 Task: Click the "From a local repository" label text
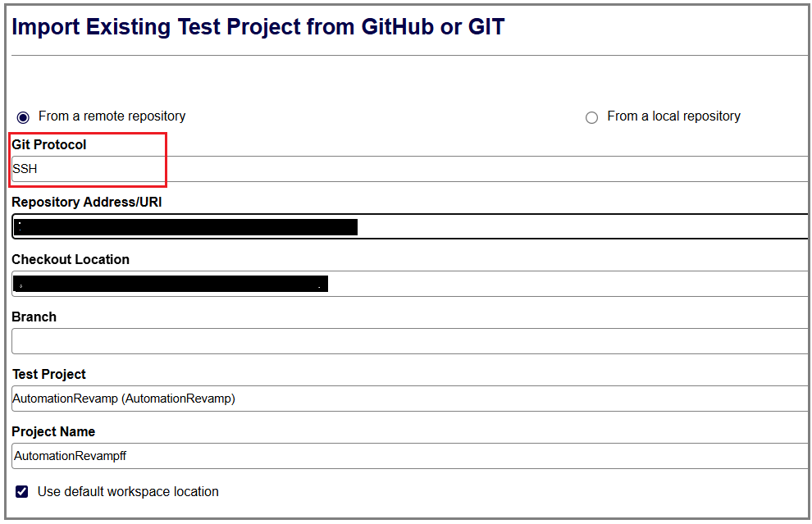[673, 116]
